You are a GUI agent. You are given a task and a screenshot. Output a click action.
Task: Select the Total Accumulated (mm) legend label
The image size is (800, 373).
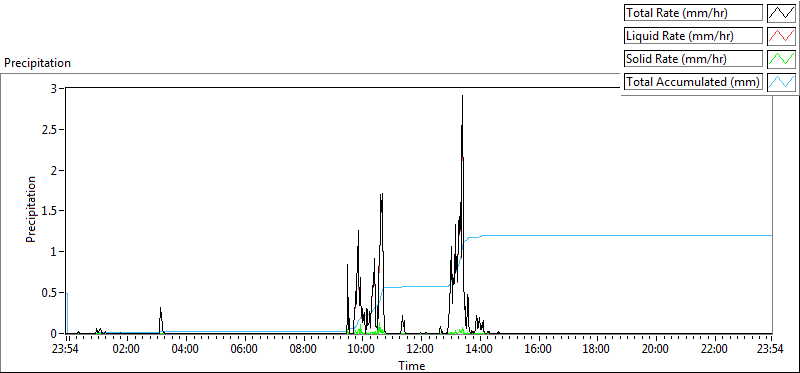(x=693, y=82)
